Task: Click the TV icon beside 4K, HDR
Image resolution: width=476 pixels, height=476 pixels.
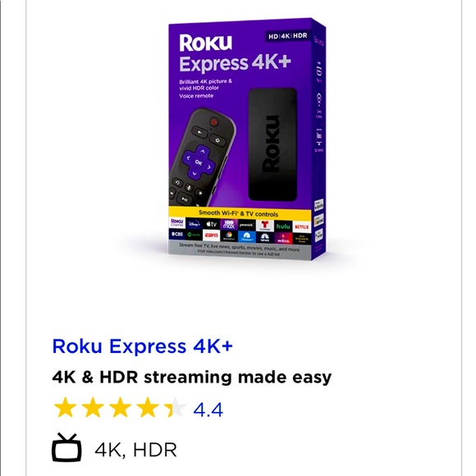Action: 66,447
